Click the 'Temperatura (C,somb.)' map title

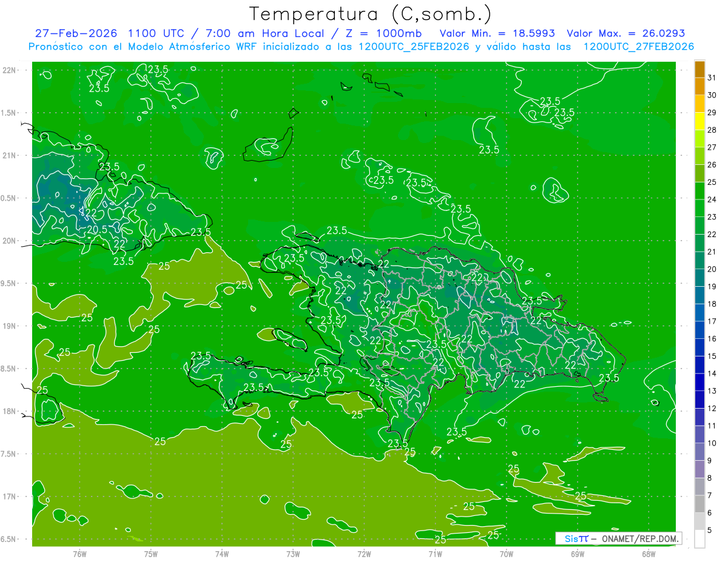pyautogui.click(x=371, y=14)
